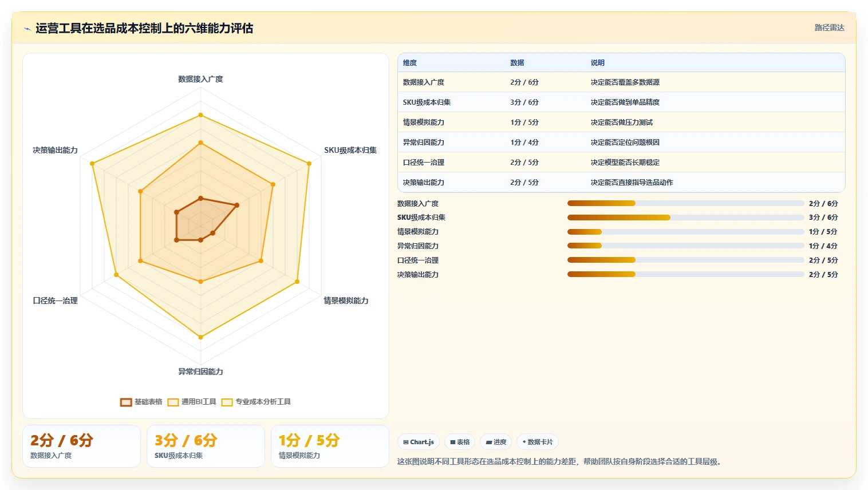
Task: Open the 1分 / 5分 情景模拟能力 card
Action: tap(330, 446)
